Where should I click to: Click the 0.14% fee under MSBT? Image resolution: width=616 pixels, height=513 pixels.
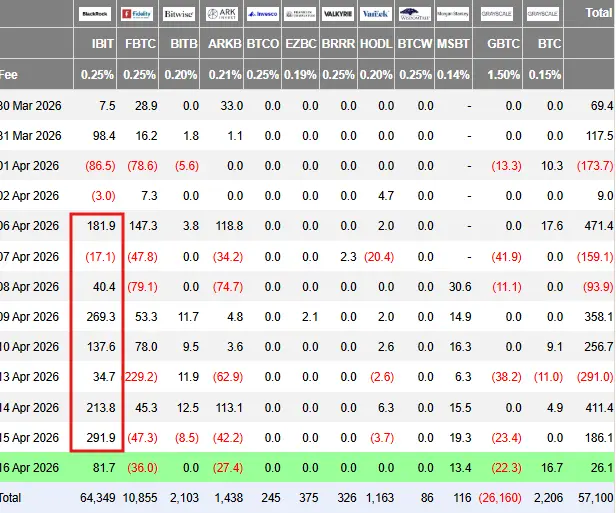[x=453, y=75]
